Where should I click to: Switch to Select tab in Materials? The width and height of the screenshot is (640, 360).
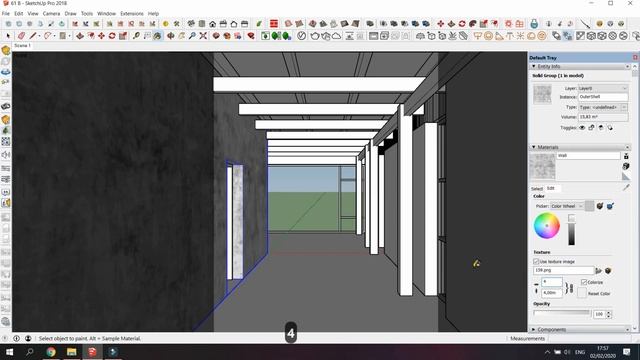[x=537, y=189]
